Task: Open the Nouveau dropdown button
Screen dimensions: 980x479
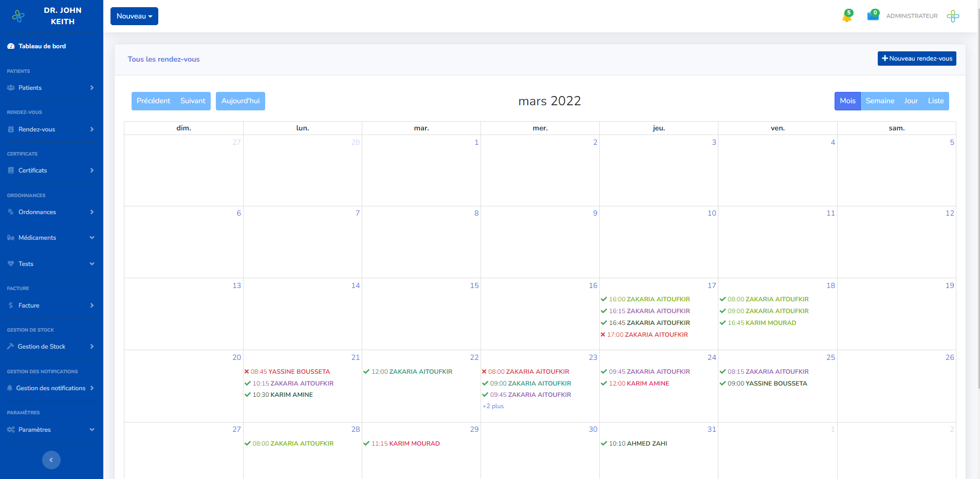Action: pos(134,16)
